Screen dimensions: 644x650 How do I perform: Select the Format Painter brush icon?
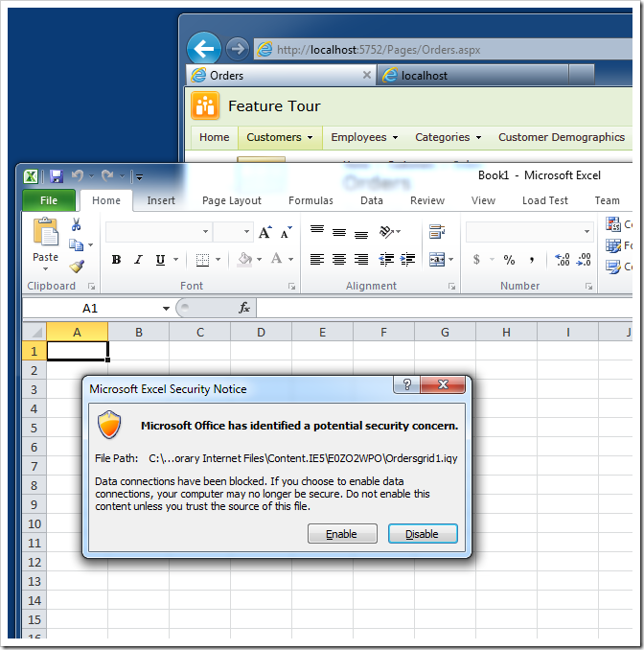coord(77,267)
